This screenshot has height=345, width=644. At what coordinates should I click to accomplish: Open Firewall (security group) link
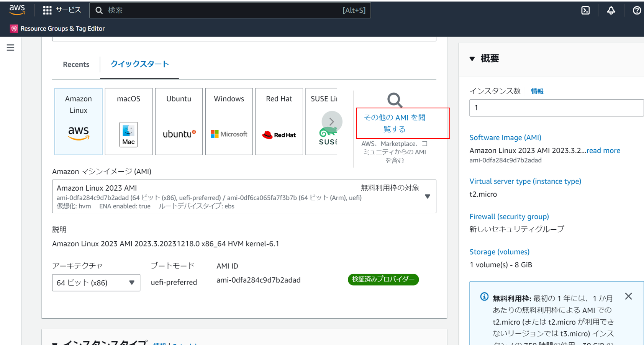coord(509,216)
